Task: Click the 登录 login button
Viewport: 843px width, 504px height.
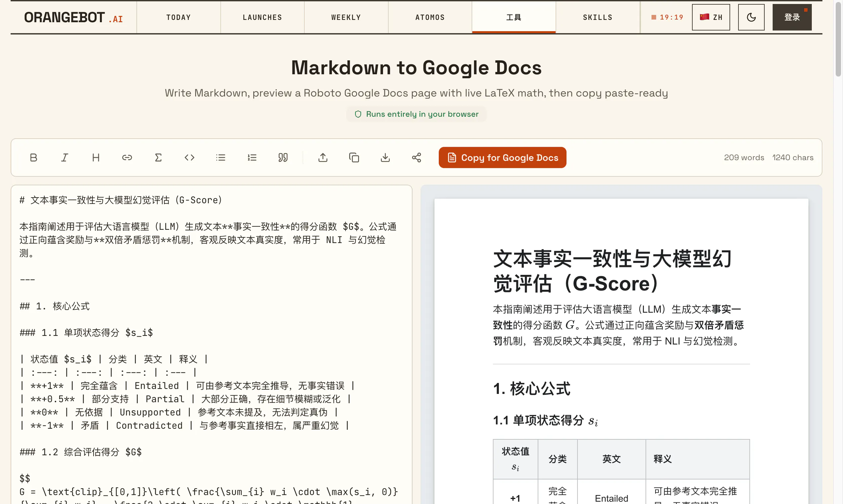Action: click(x=792, y=17)
